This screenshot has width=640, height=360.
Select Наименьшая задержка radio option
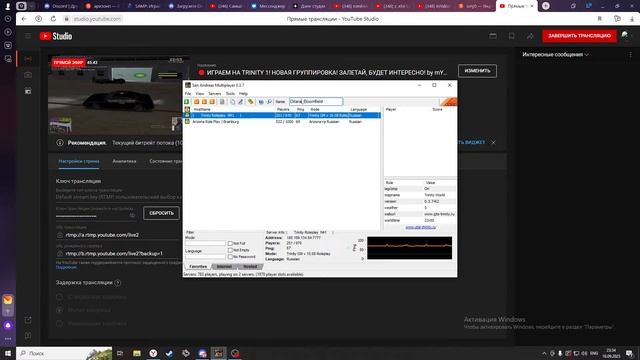(x=60, y=324)
